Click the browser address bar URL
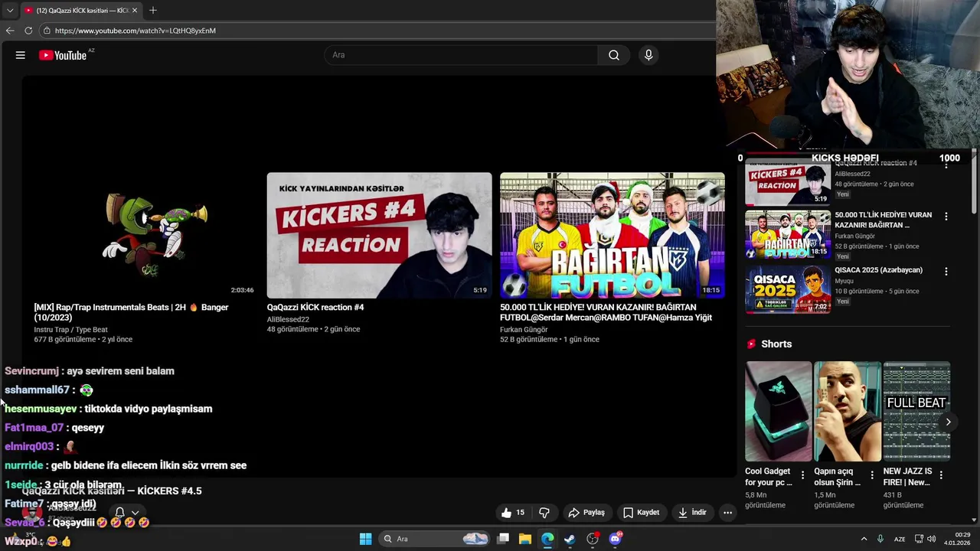Image resolution: width=980 pixels, height=551 pixels. [x=136, y=31]
